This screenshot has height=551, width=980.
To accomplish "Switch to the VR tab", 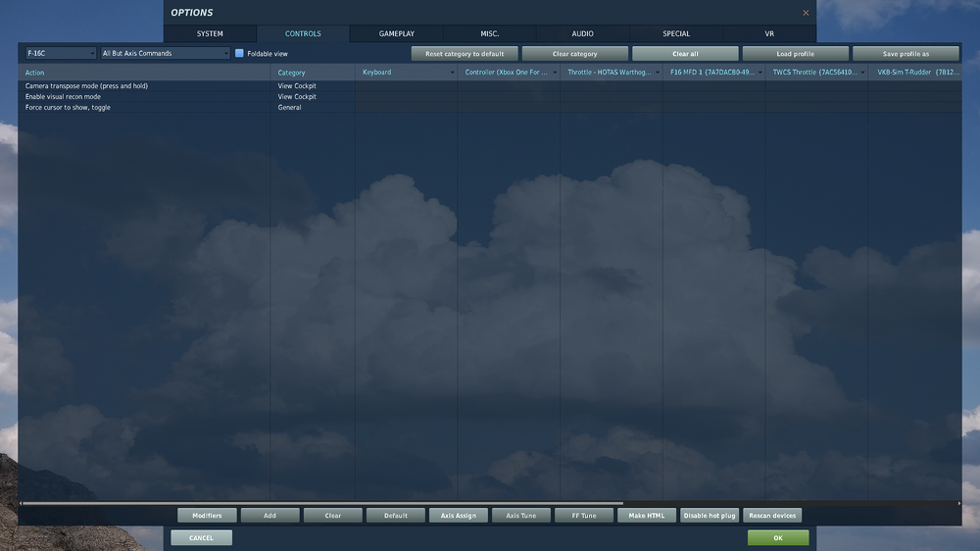I will pyautogui.click(x=769, y=33).
